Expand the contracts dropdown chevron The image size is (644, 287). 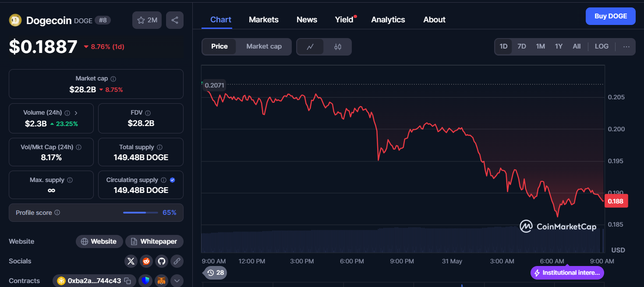(x=177, y=281)
